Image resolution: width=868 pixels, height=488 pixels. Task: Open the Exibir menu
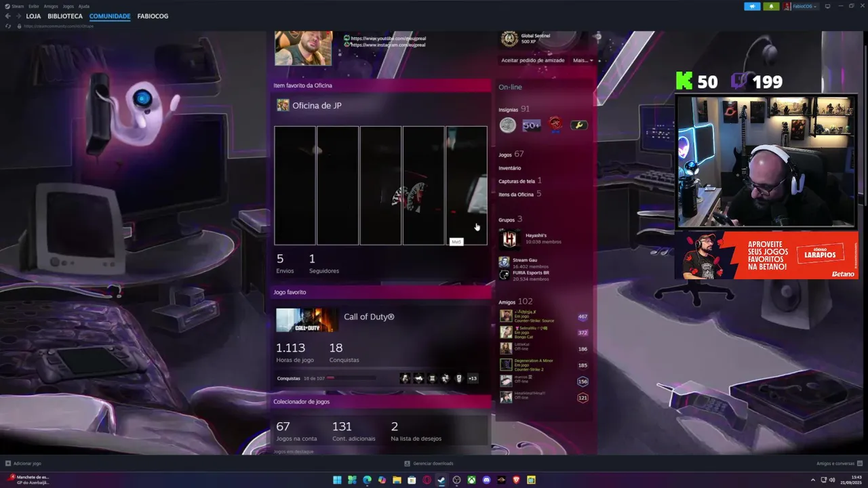34,6
